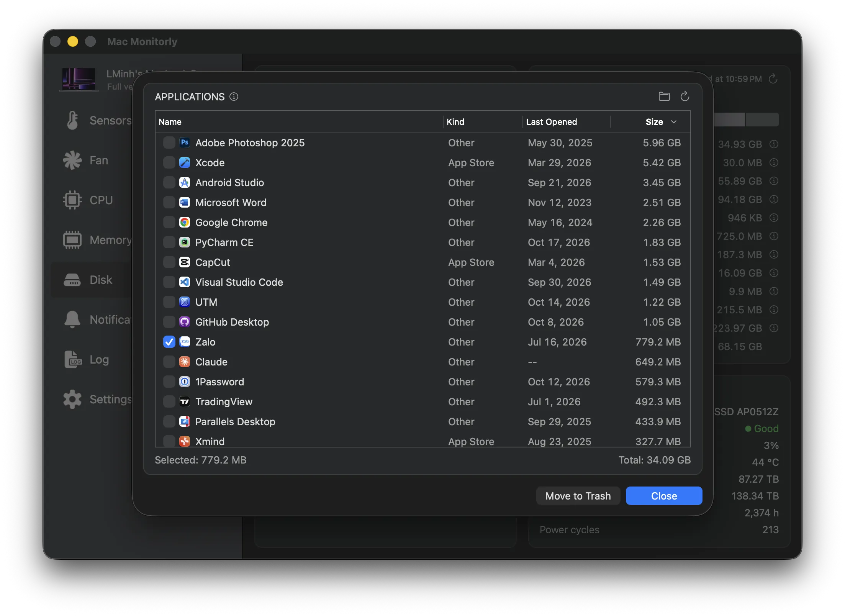Click the blue Close button
Screen dimensions: 845x616
(664, 496)
